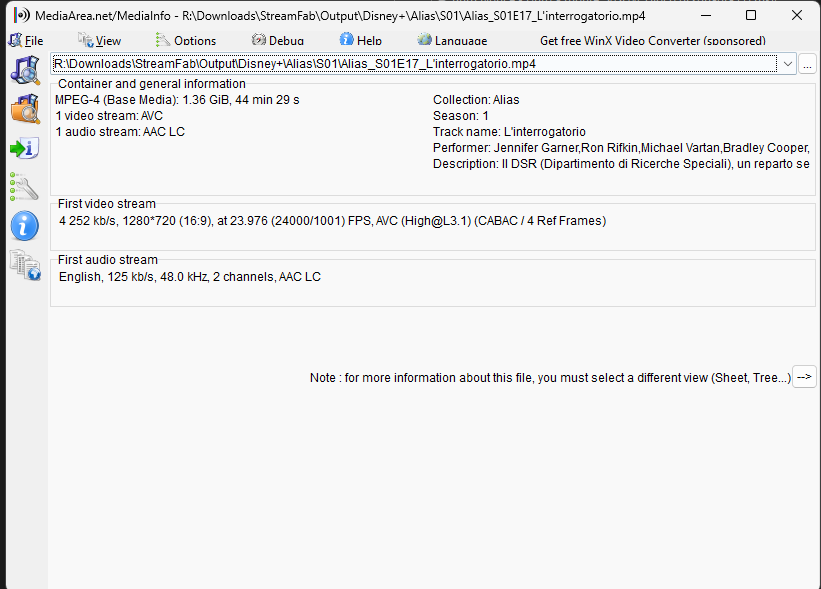
Task: Expand the file path dropdown arrow
Action: 787,64
